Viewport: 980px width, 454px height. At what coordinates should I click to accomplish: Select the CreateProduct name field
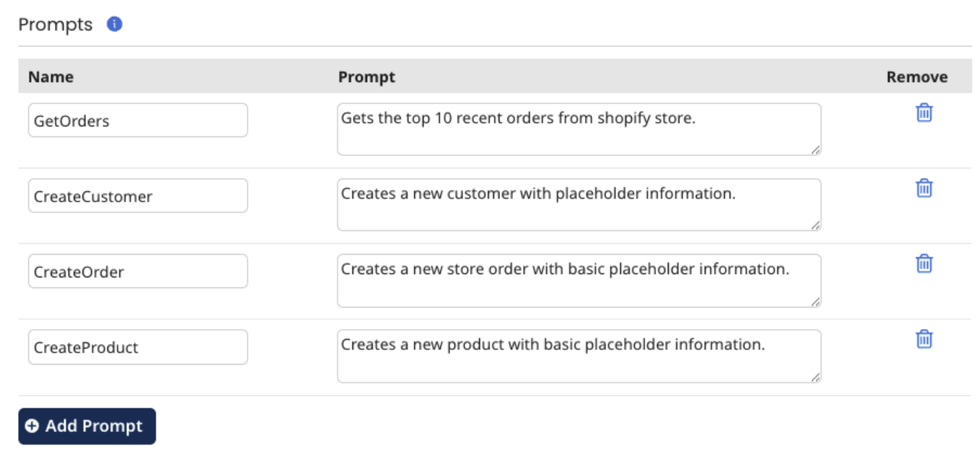click(x=138, y=347)
